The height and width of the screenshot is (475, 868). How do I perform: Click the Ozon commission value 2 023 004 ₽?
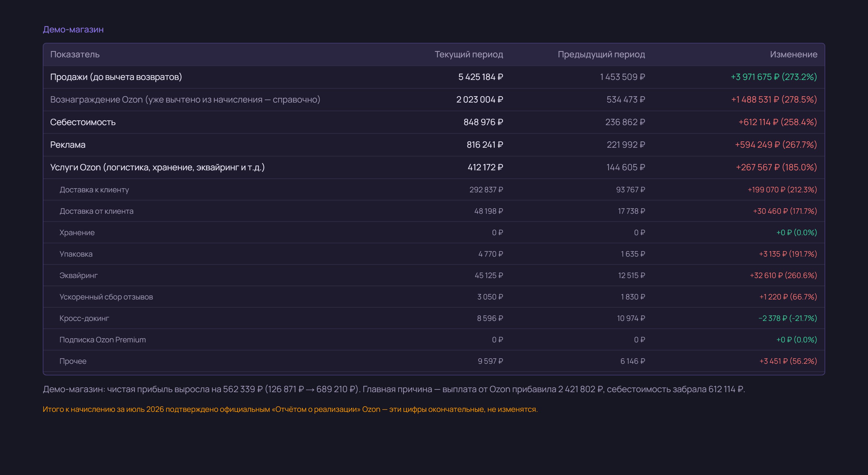tap(479, 100)
